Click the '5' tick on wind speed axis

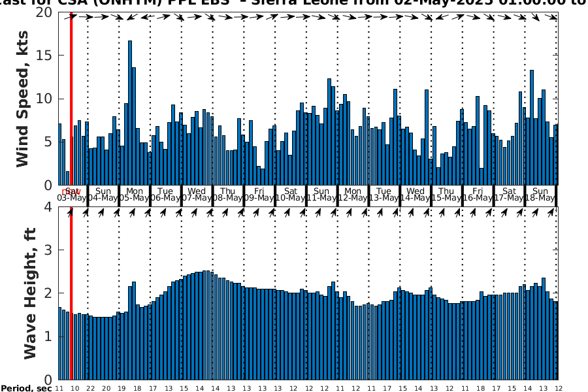coord(48,142)
